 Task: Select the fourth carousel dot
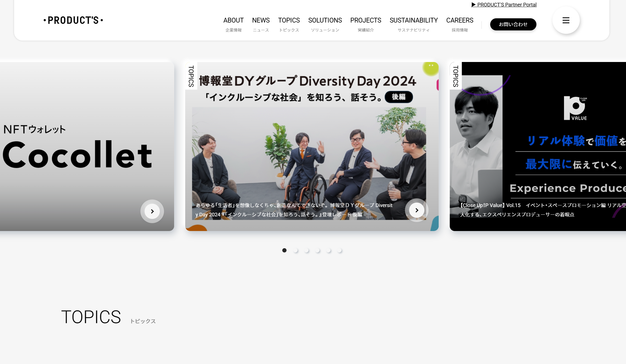tap(318, 250)
